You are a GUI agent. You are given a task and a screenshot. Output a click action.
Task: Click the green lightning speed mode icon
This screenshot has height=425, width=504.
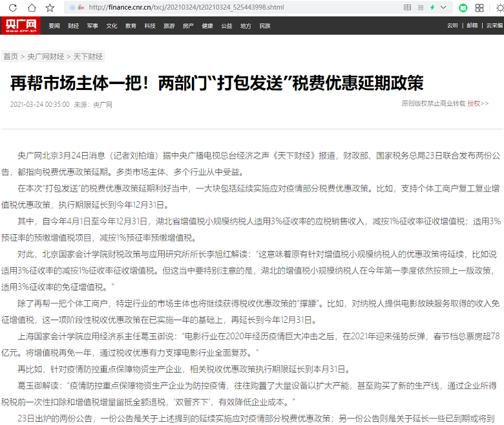(432, 8)
